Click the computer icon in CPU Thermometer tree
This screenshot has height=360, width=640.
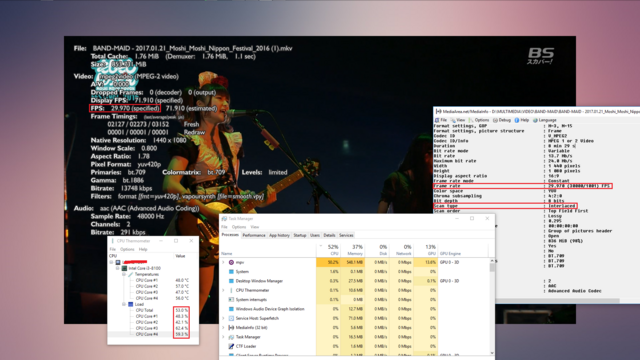pos(118,262)
